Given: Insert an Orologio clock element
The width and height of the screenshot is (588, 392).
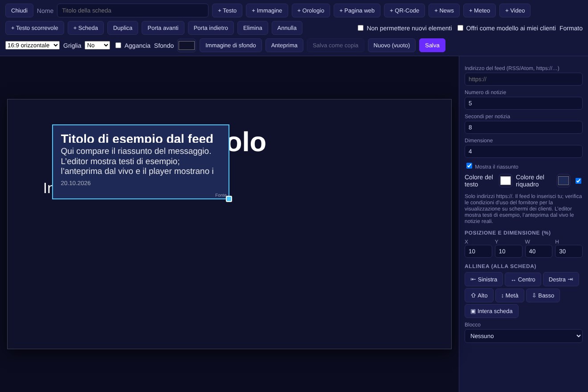Looking at the screenshot, I should tap(311, 10).
